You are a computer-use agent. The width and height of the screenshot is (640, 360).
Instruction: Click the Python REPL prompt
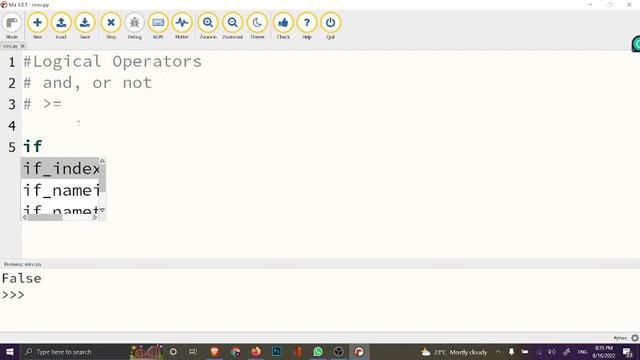13,295
